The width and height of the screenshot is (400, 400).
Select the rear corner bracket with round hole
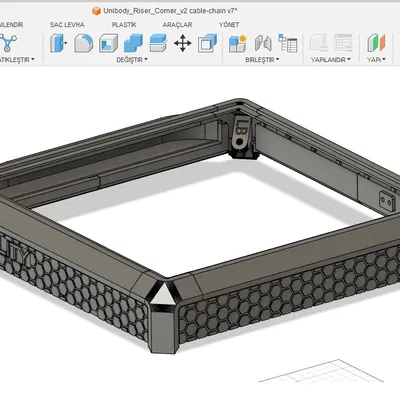[240, 134]
